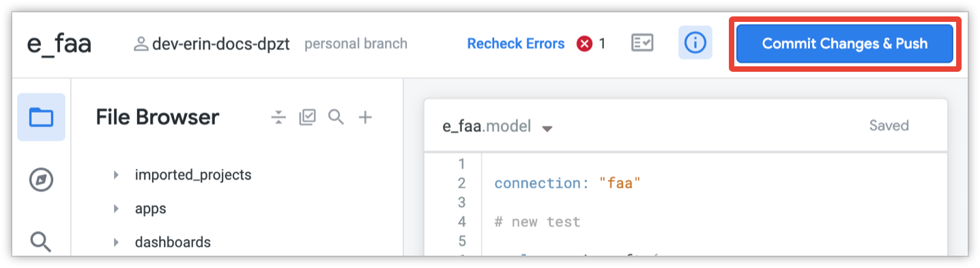The width and height of the screenshot is (980, 268).
Task: Expand the dashboards folder
Action: click(x=117, y=242)
